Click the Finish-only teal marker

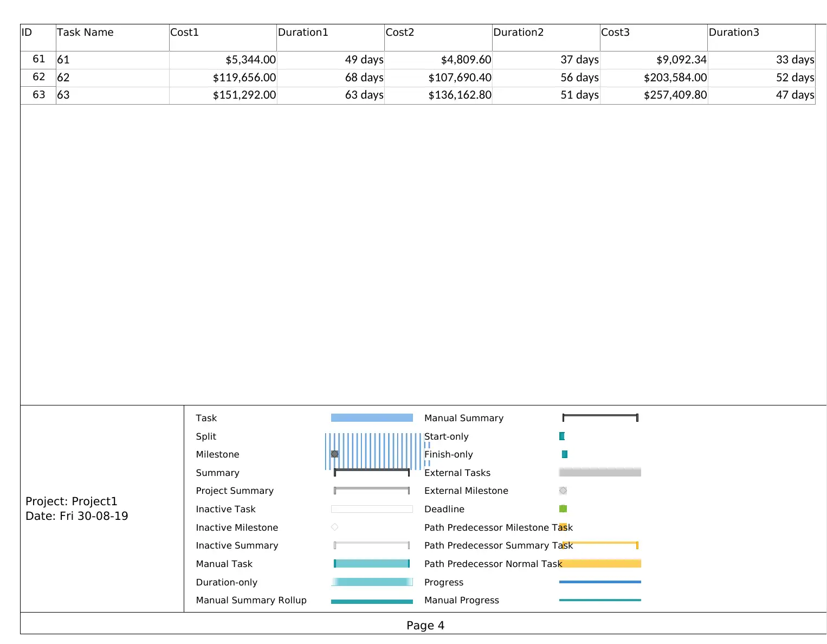click(565, 454)
